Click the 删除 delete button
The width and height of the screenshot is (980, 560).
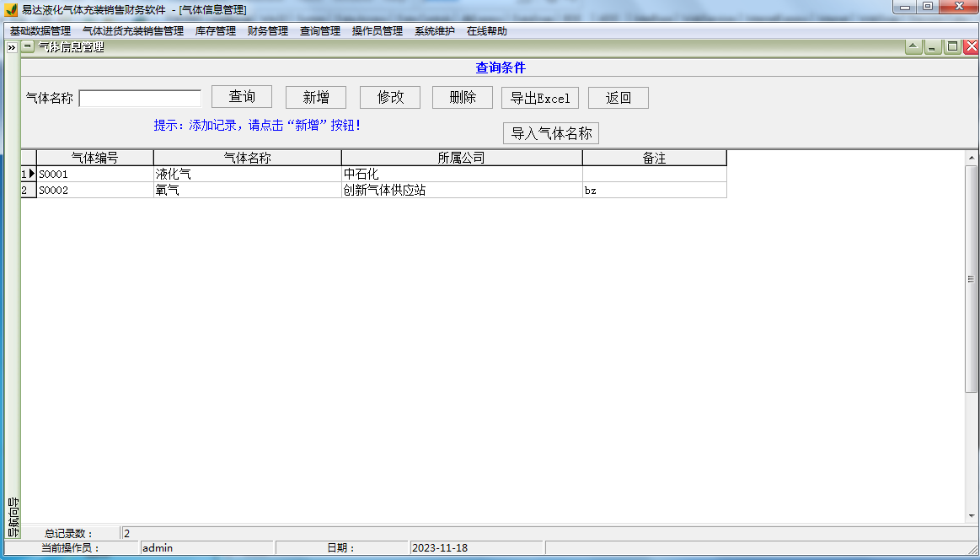[463, 98]
